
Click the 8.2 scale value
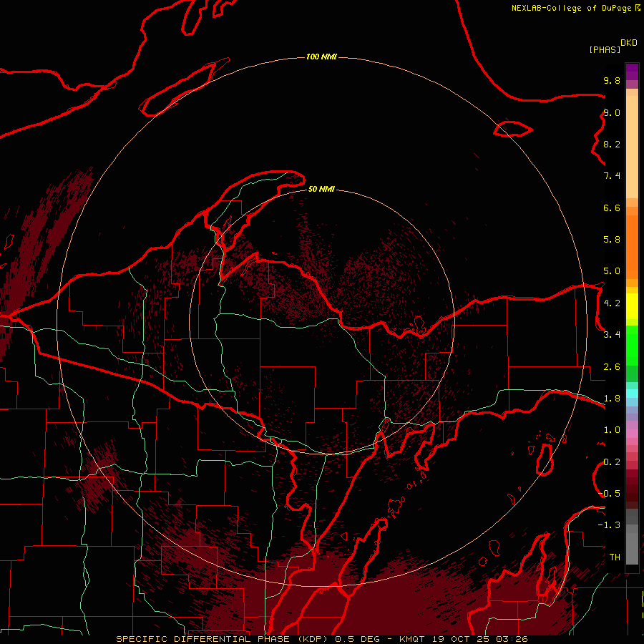[612, 144]
